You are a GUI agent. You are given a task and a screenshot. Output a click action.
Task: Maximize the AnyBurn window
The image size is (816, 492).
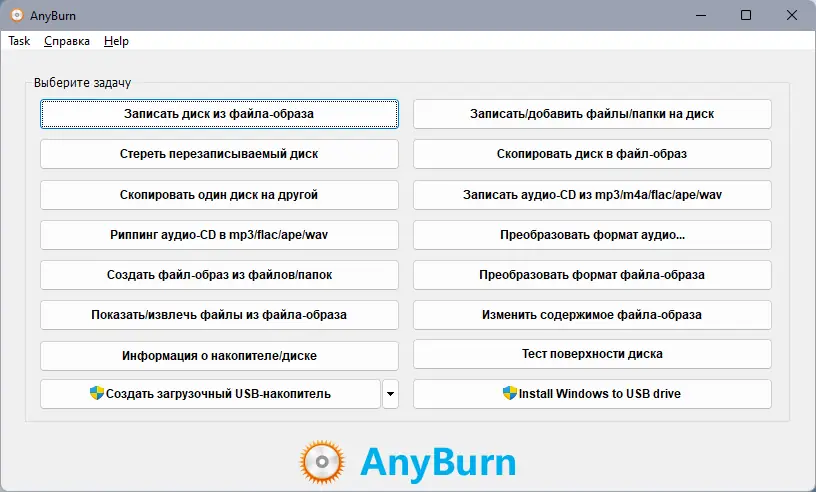(x=746, y=15)
